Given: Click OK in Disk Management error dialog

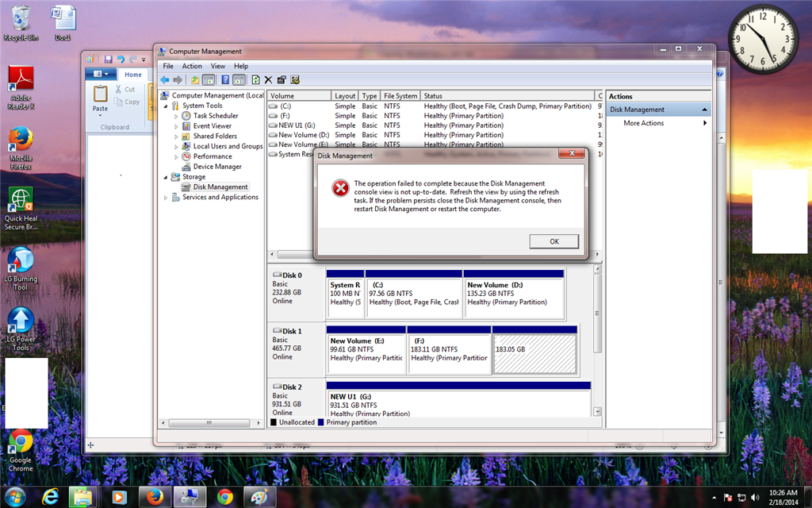Looking at the screenshot, I should [553, 241].
